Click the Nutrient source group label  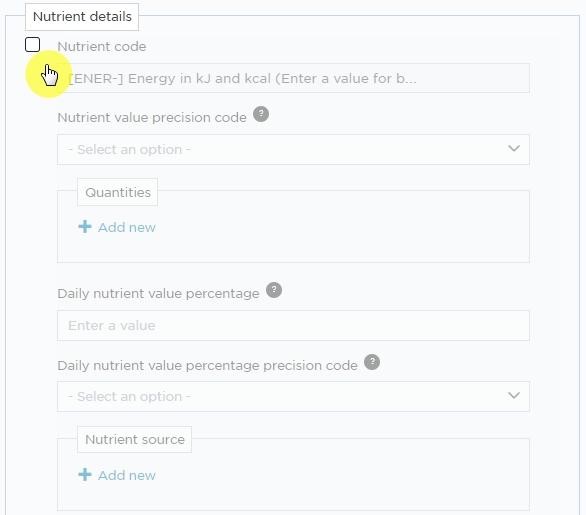click(x=135, y=440)
